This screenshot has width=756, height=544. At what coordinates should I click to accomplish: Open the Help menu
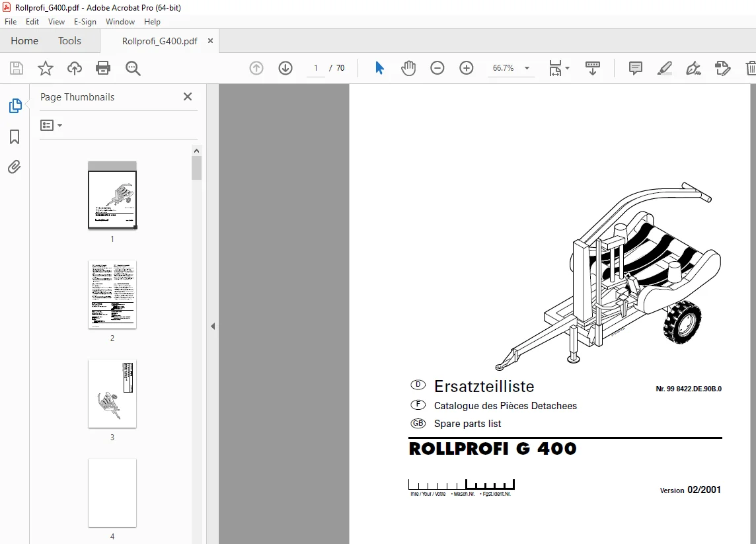pyautogui.click(x=152, y=22)
